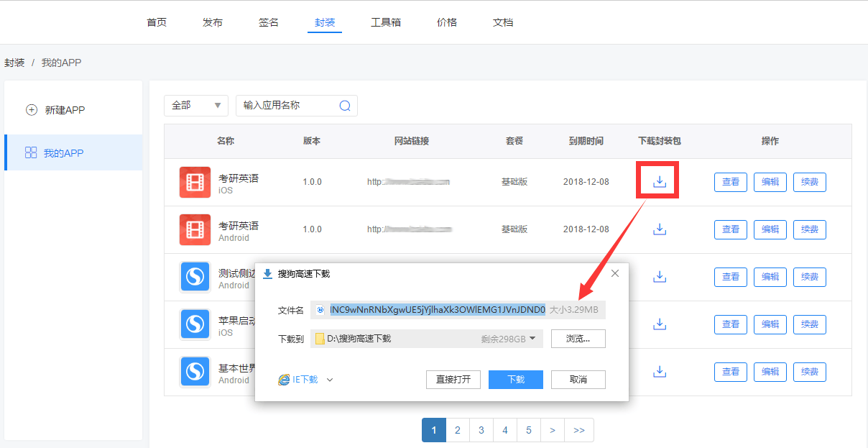The height and width of the screenshot is (448, 868).
Task: Expand the download folder path dropdown
Action: (532, 338)
